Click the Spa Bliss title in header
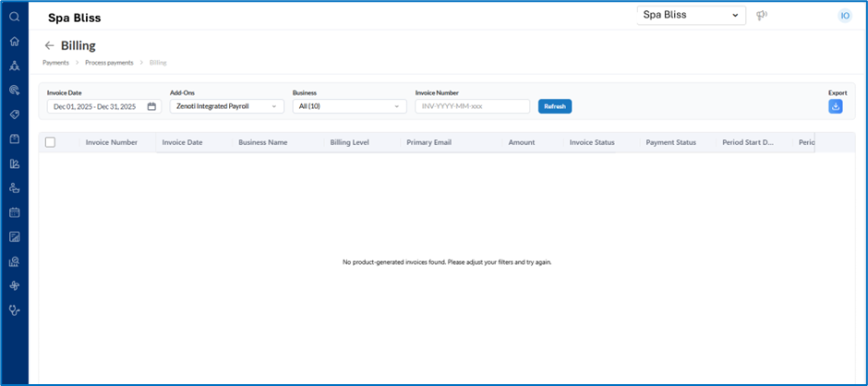This screenshot has height=386, width=868. tap(74, 18)
